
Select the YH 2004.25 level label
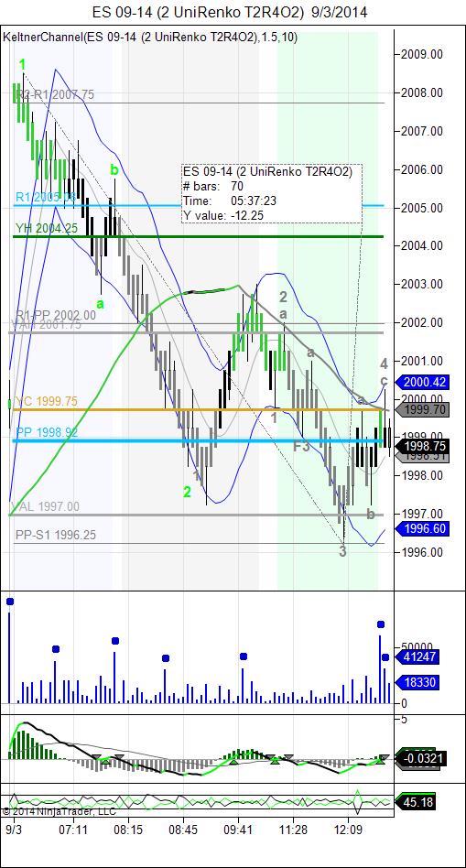click(47, 228)
